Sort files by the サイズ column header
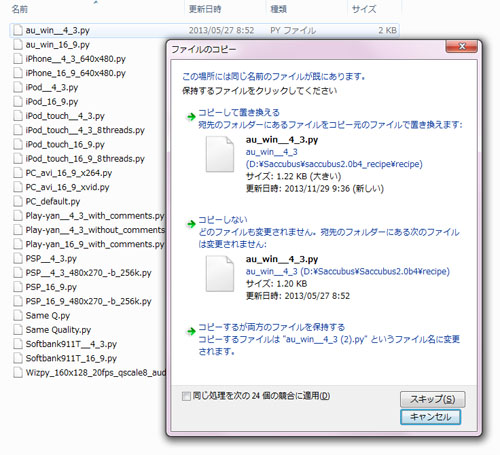The image size is (500, 455). click(364, 9)
